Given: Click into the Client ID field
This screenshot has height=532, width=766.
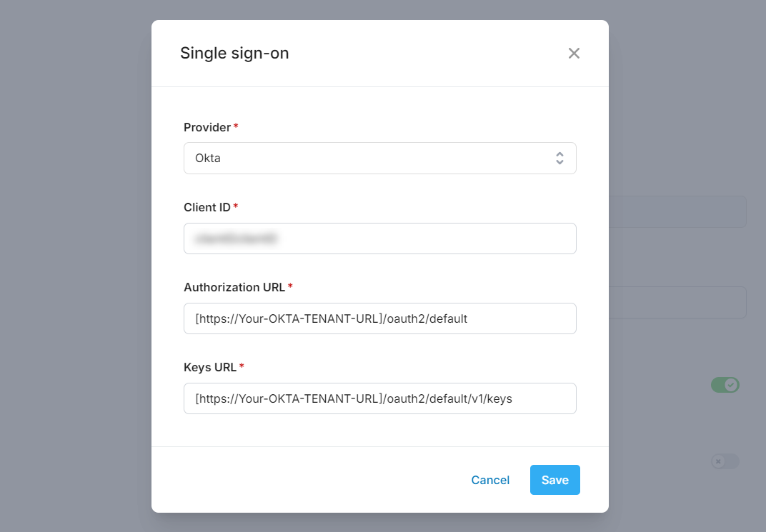Looking at the screenshot, I should [x=379, y=239].
